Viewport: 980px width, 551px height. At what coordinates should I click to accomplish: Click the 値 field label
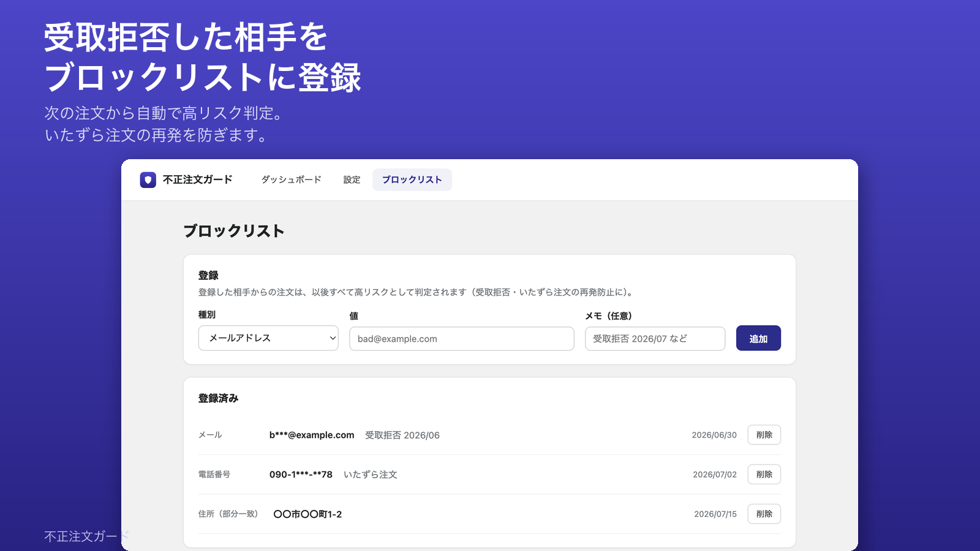pyautogui.click(x=353, y=316)
